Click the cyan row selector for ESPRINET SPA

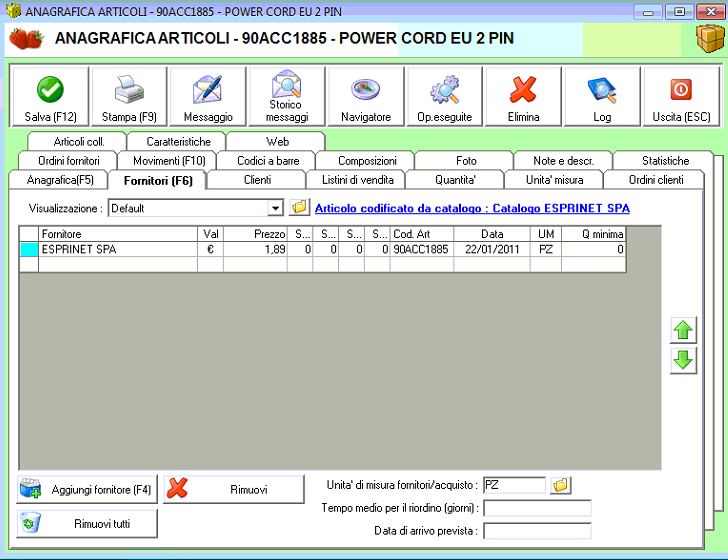[29, 249]
